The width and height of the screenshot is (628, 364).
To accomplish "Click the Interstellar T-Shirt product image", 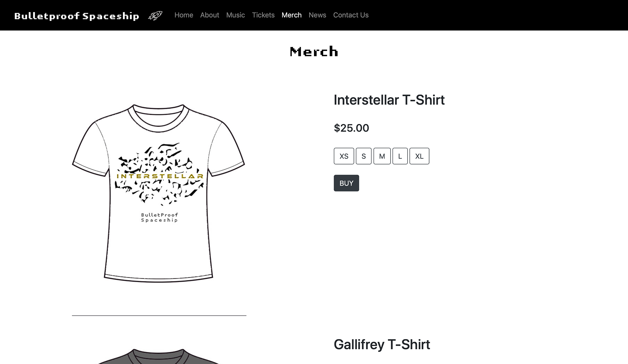I will click(x=159, y=193).
